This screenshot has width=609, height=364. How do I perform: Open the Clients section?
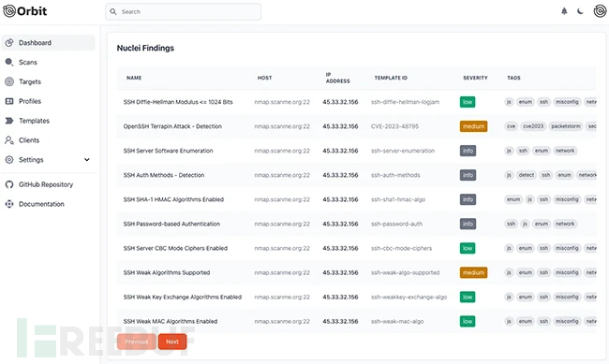coord(29,140)
